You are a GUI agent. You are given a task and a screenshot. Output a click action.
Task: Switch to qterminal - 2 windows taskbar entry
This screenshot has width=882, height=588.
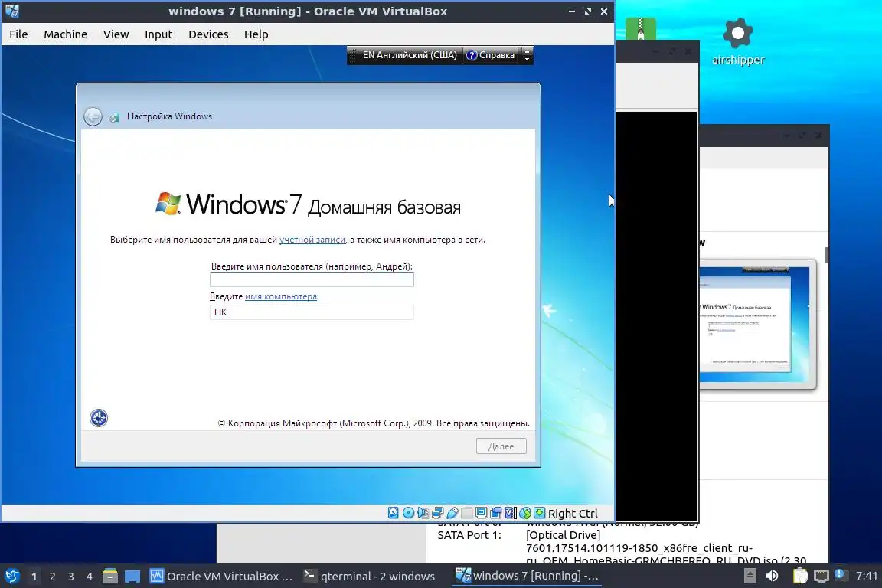click(x=370, y=577)
